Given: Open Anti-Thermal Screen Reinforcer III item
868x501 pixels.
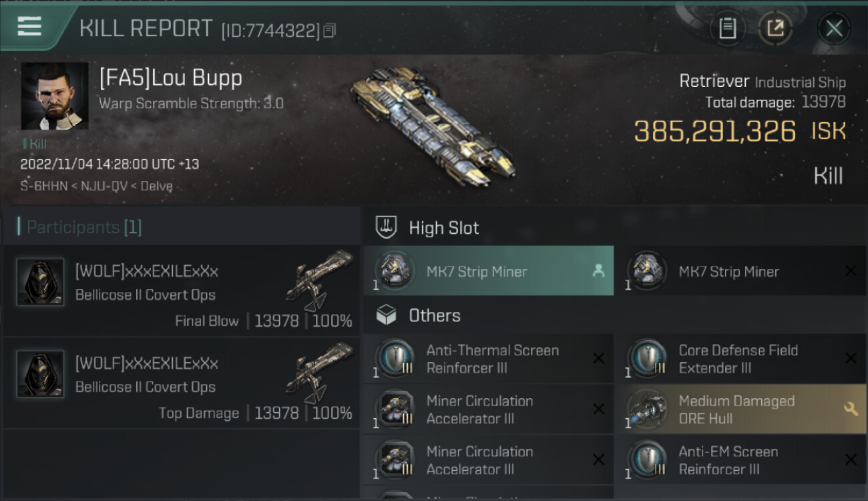Looking at the screenshot, I should click(x=489, y=359).
